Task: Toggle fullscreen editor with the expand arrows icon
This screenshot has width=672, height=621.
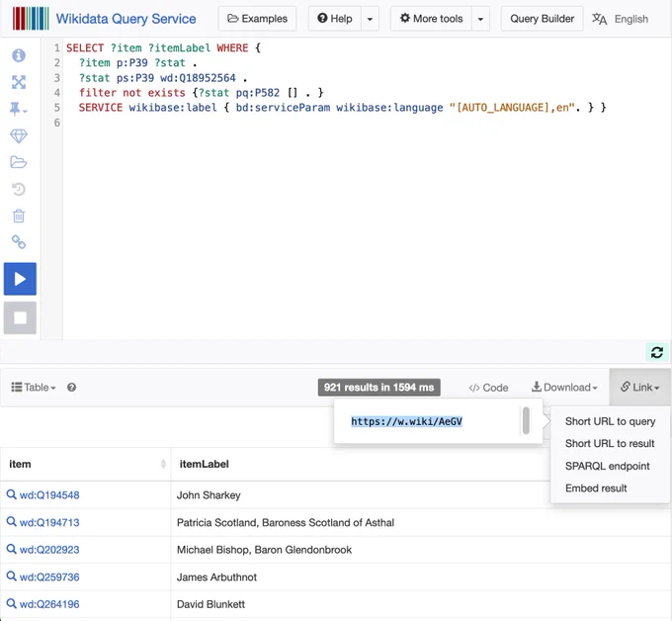Action: 19,82
